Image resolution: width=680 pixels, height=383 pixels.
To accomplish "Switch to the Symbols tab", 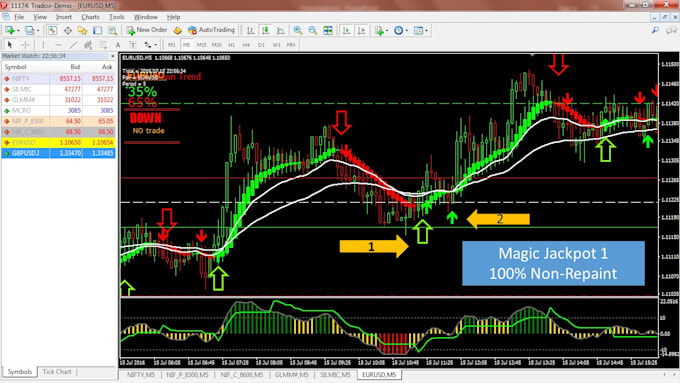I will [x=20, y=372].
